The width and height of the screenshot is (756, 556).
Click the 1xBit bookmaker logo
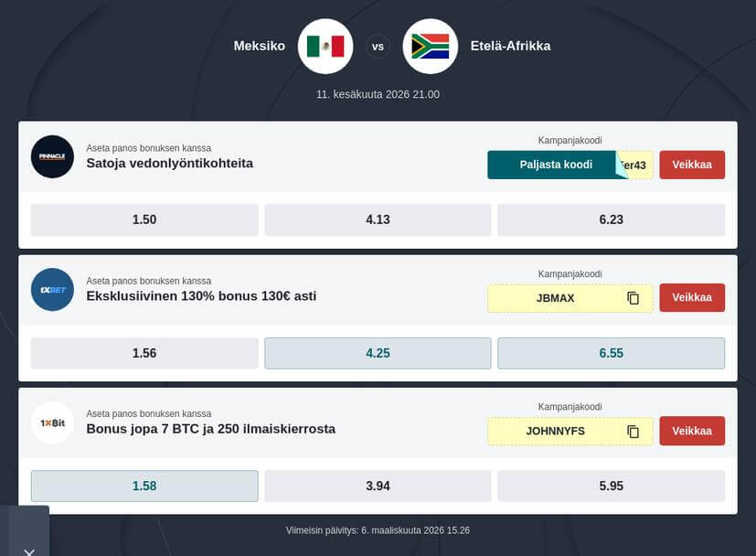[x=52, y=422]
